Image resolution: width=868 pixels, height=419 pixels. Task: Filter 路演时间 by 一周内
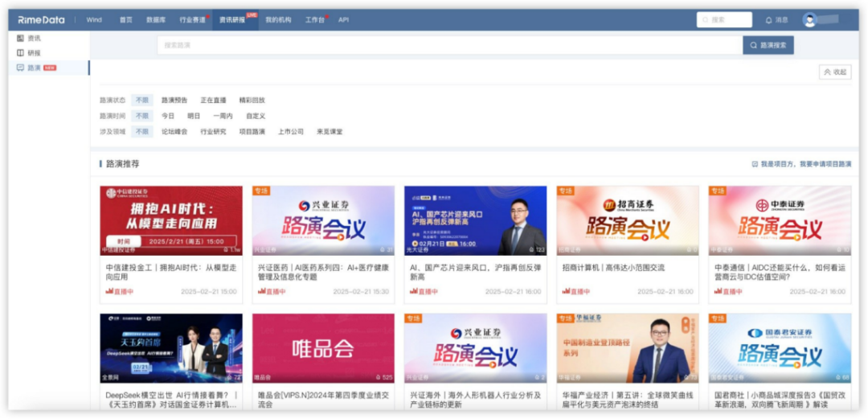pyautogui.click(x=223, y=116)
